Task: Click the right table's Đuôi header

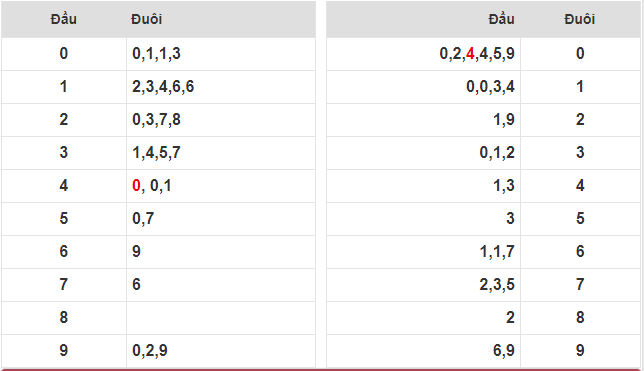Action: [x=580, y=19]
